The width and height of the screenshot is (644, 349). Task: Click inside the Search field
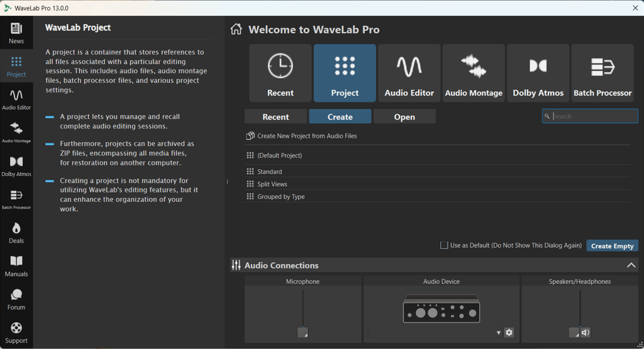[590, 116]
